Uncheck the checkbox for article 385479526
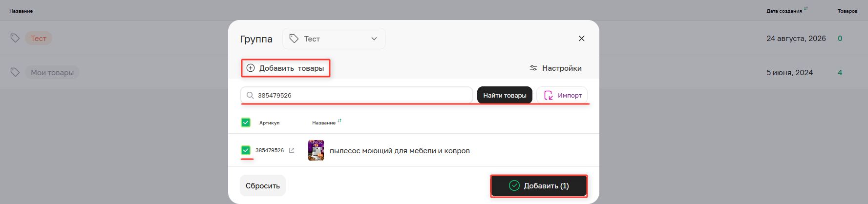This screenshot has height=204, width=868. (x=246, y=150)
